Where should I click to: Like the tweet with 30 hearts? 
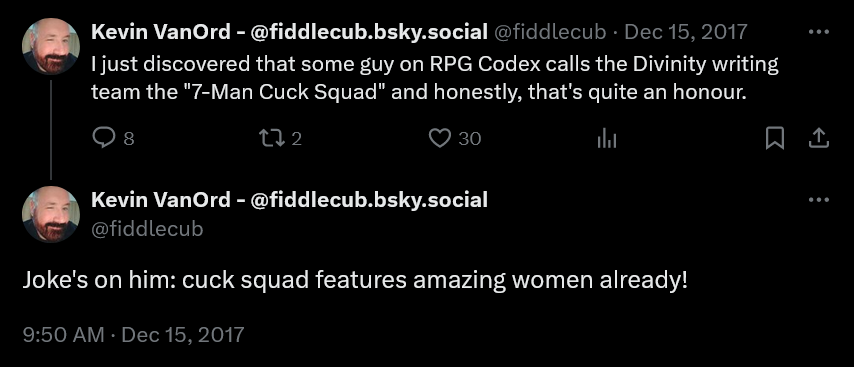tap(438, 138)
